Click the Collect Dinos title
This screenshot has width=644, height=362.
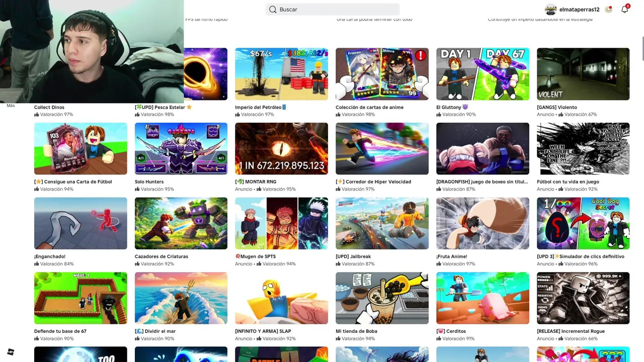[49, 107]
